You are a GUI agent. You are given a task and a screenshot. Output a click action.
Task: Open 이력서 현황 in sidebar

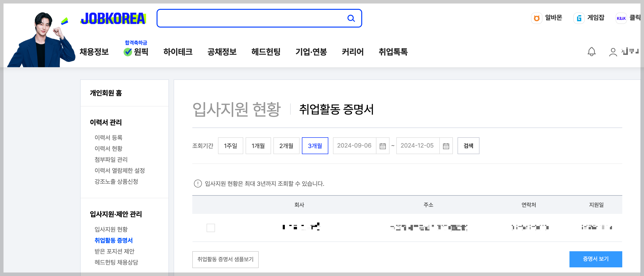tap(108, 148)
